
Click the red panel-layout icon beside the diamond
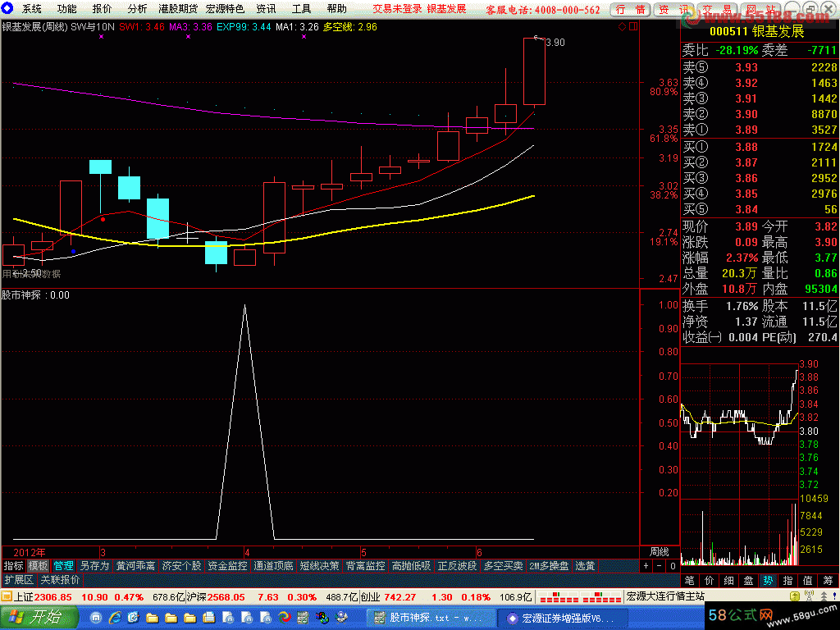tap(632, 26)
